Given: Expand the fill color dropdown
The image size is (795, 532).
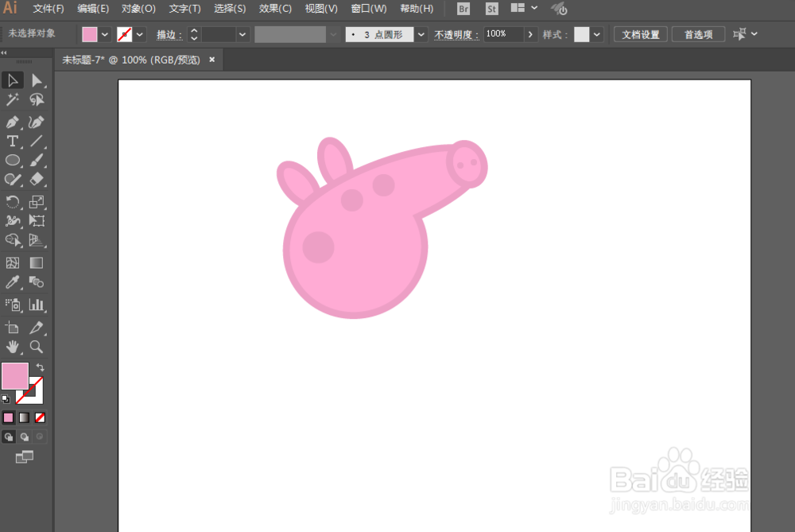Looking at the screenshot, I should pos(104,34).
